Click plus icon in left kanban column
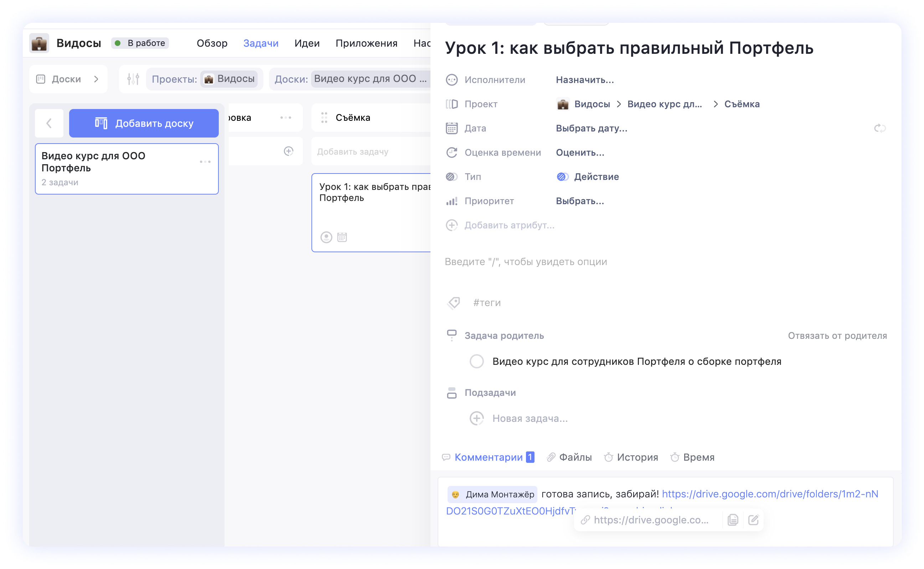924x569 pixels. pyautogui.click(x=288, y=151)
